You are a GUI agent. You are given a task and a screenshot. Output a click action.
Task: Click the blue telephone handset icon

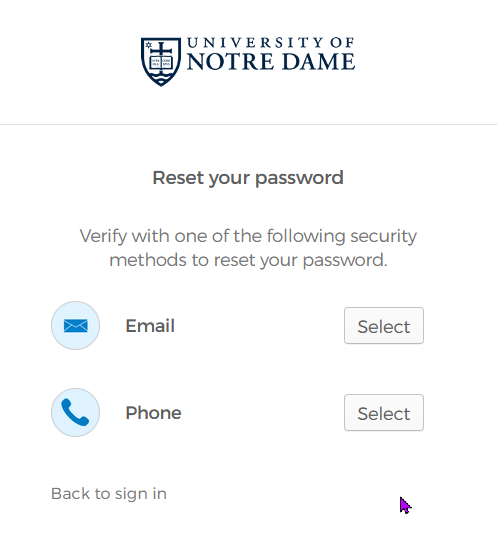(x=75, y=413)
